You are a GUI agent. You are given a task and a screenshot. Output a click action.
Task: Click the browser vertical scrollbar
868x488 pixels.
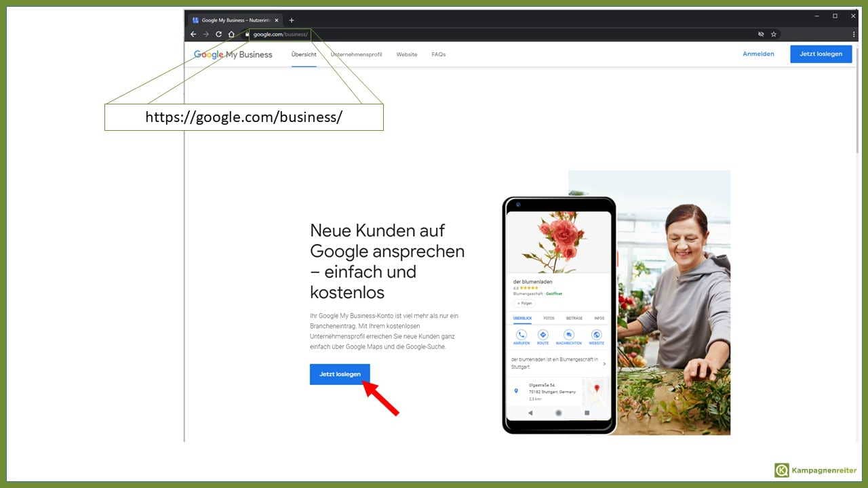click(x=858, y=102)
